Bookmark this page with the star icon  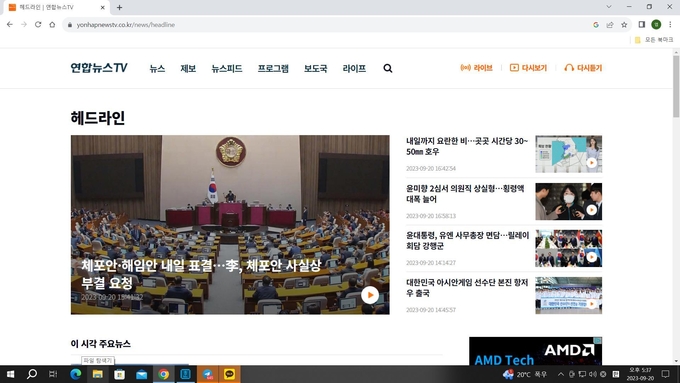[x=624, y=25]
